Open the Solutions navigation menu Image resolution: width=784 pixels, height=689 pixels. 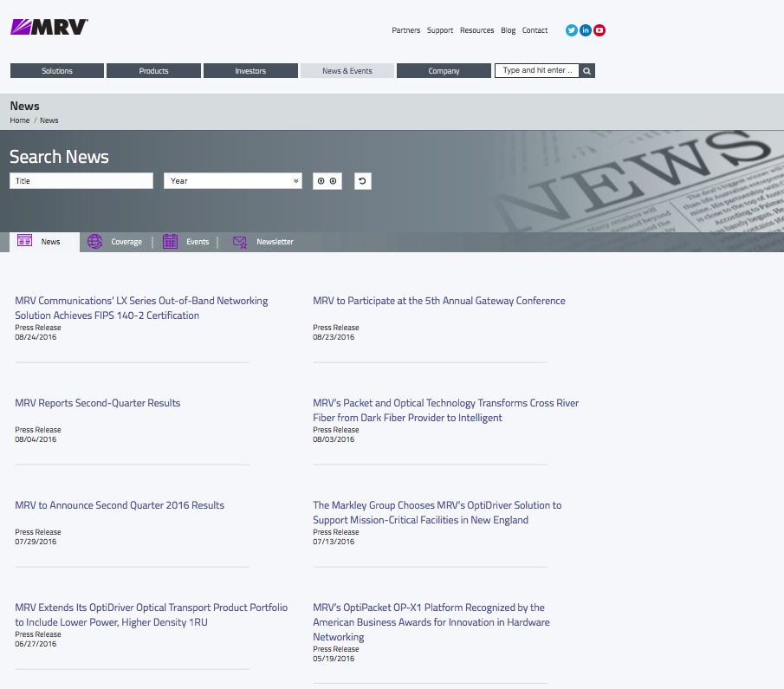[57, 71]
